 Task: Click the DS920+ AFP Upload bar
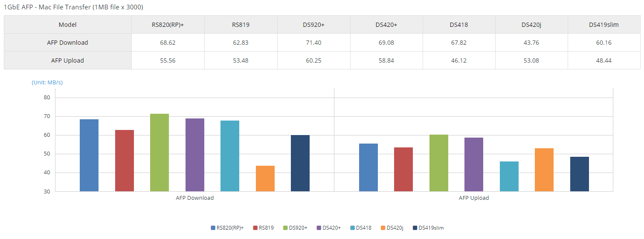(439, 163)
